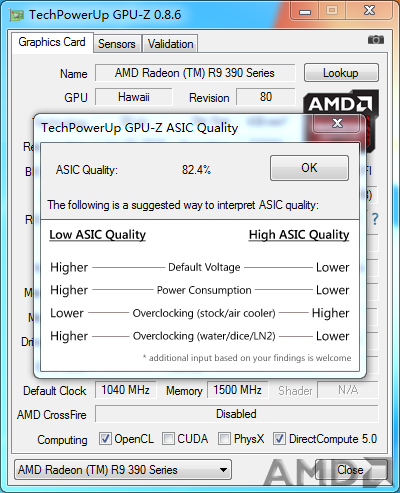
Task: Toggle the PhysX checkbox
Action: tap(224, 439)
